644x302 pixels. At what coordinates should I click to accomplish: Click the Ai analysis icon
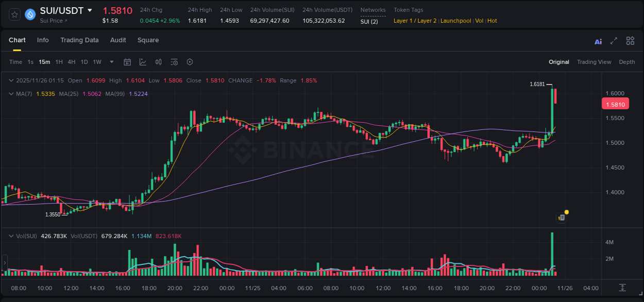pyautogui.click(x=598, y=40)
